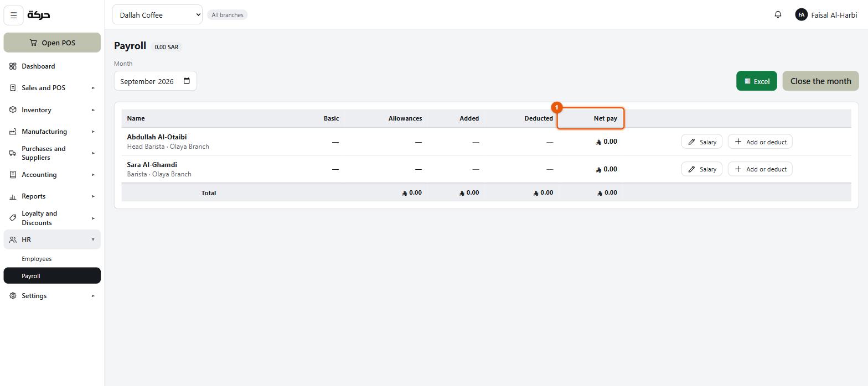Click the Settings gear icon

point(13,296)
